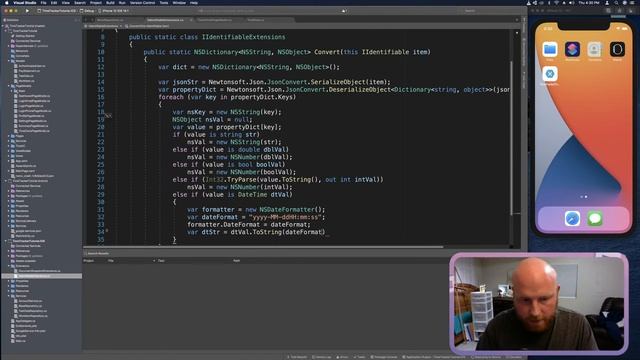Click the 'formatter.DateFormat = dateFormat;' line
This screenshot has height=360, width=640.
pyautogui.click(x=249, y=224)
